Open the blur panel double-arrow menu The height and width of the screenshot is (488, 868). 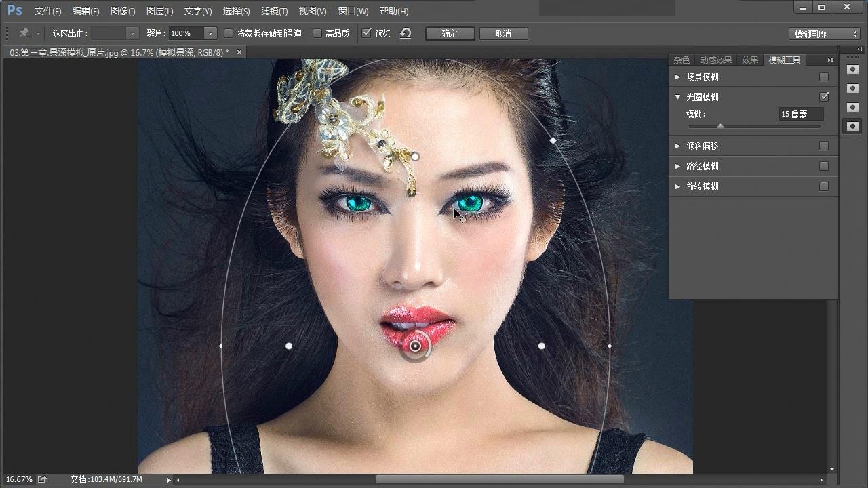tap(831, 60)
